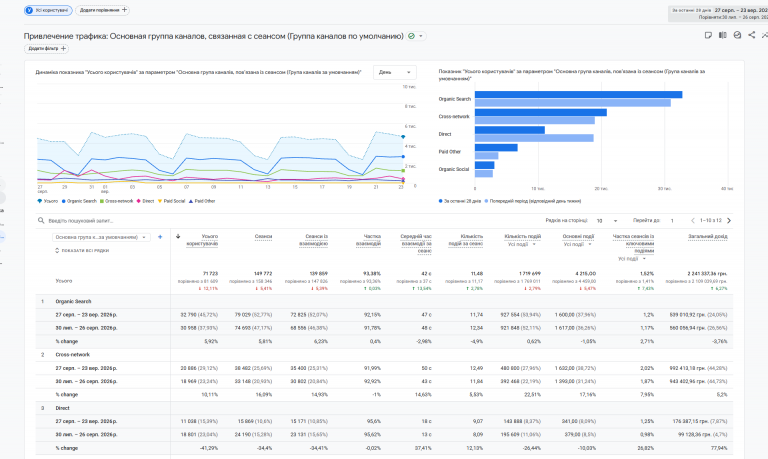Click the green verified status check icon
The height and width of the screenshot is (459, 768).
(411, 36)
